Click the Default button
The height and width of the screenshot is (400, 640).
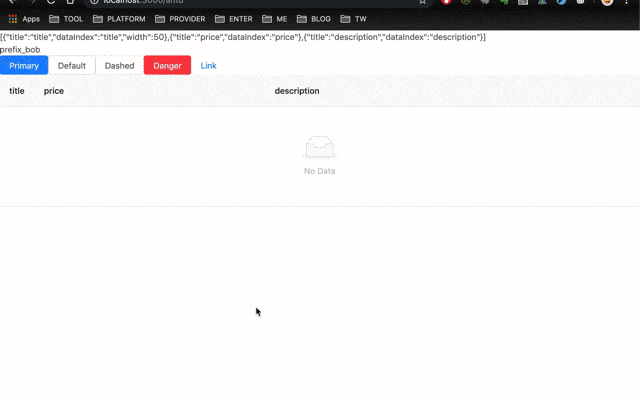(72, 65)
